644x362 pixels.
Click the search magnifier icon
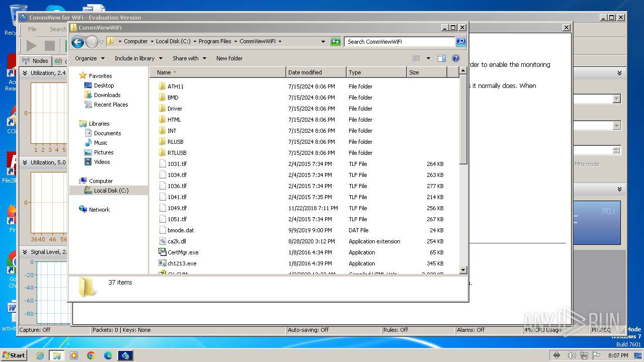460,42
